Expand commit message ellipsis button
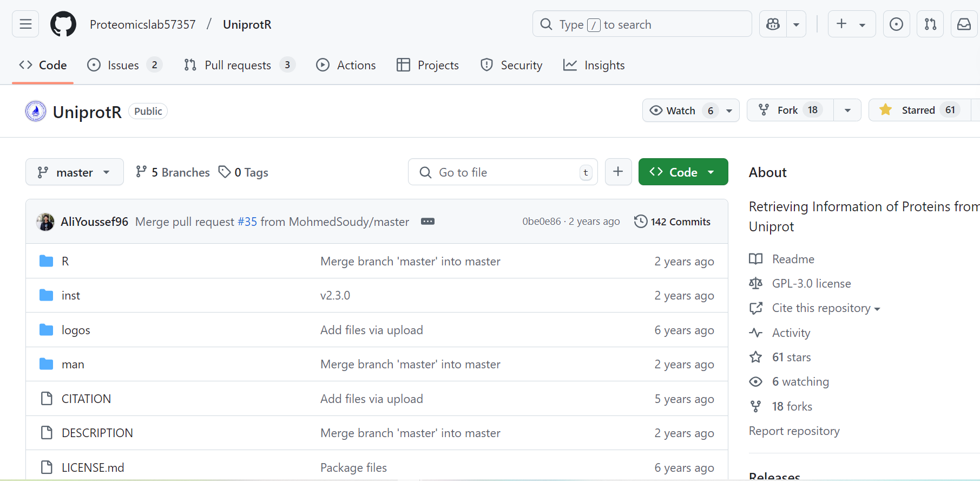The height and width of the screenshot is (481, 980). point(427,222)
